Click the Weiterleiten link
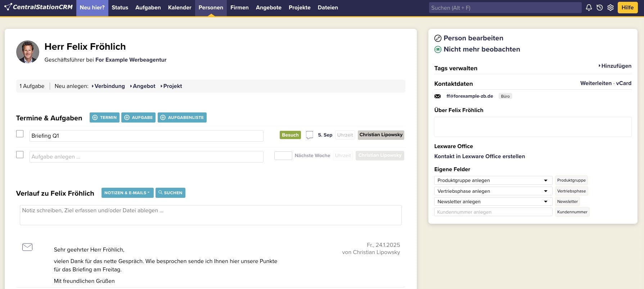 click(x=596, y=83)
